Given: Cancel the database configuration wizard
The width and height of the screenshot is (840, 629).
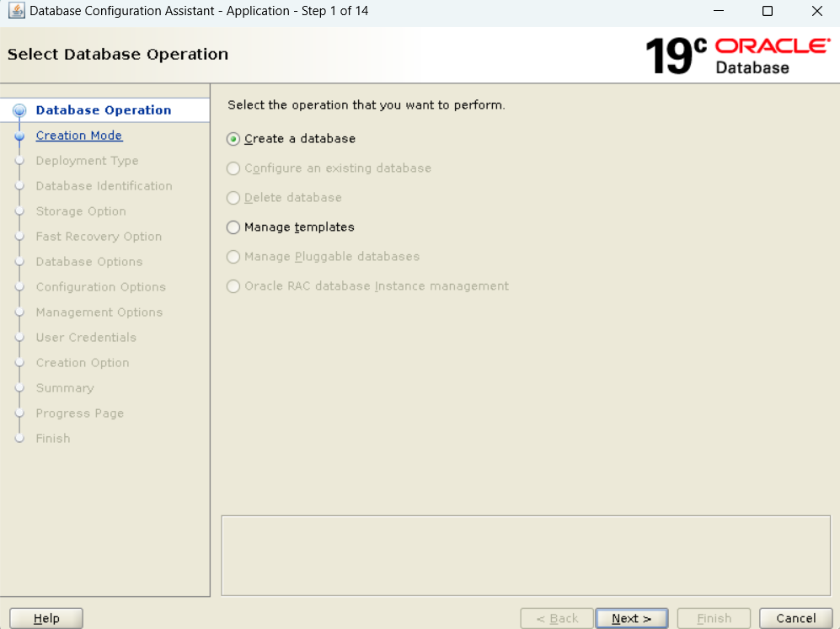Looking at the screenshot, I should 795,618.
